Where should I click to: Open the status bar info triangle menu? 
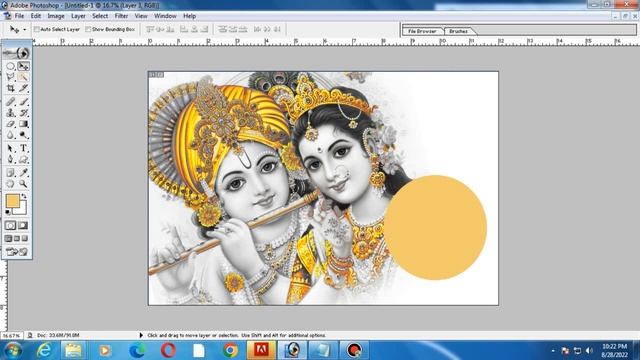pos(141,335)
